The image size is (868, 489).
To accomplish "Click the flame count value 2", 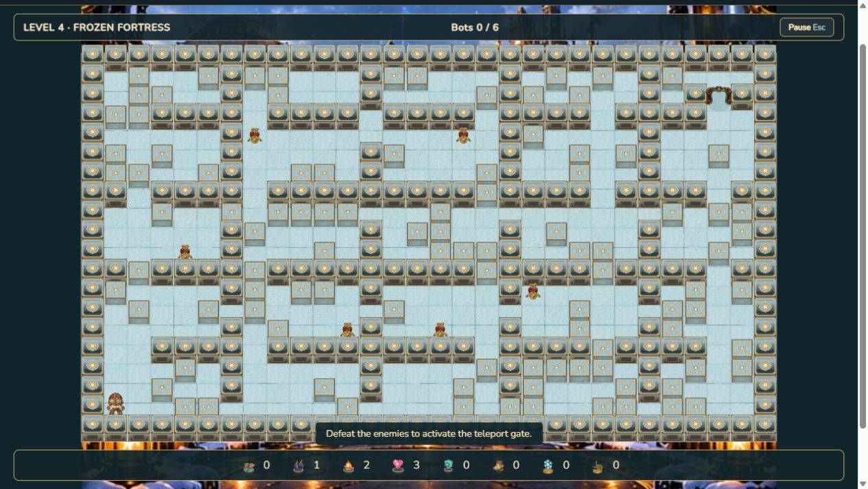I will [366, 466].
